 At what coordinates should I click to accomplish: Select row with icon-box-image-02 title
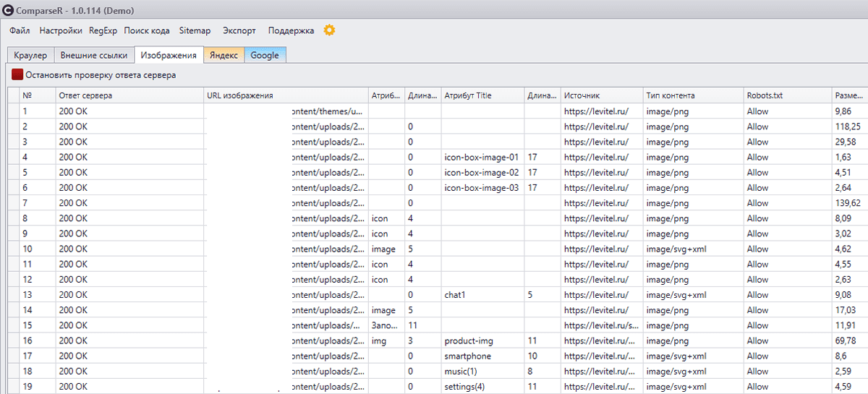point(482,173)
